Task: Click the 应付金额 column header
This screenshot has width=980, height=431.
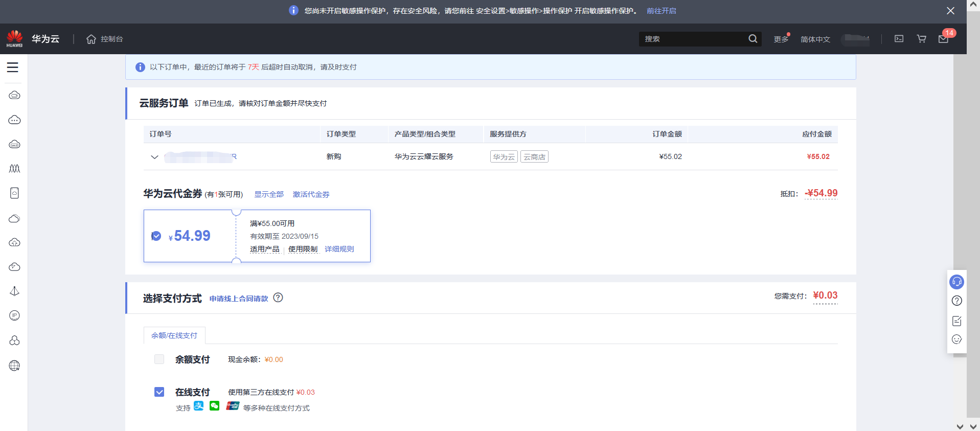Action: pyautogui.click(x=816, y=134)
